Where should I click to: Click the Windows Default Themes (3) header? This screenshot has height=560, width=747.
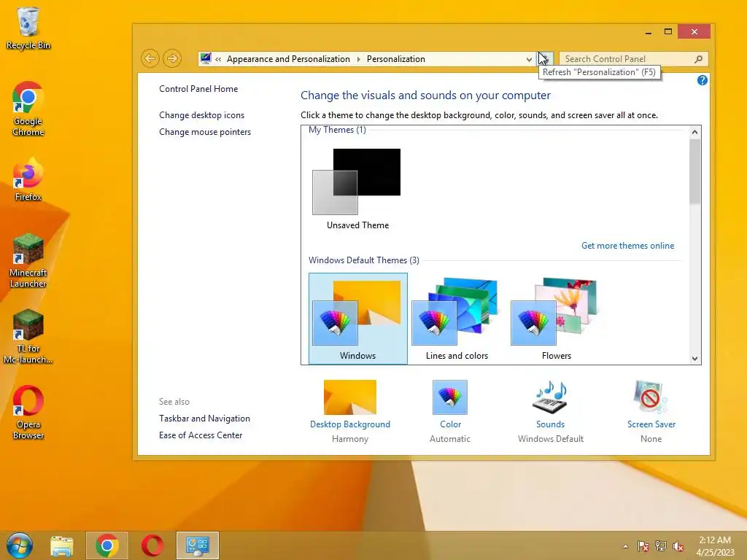coord(364,260)
